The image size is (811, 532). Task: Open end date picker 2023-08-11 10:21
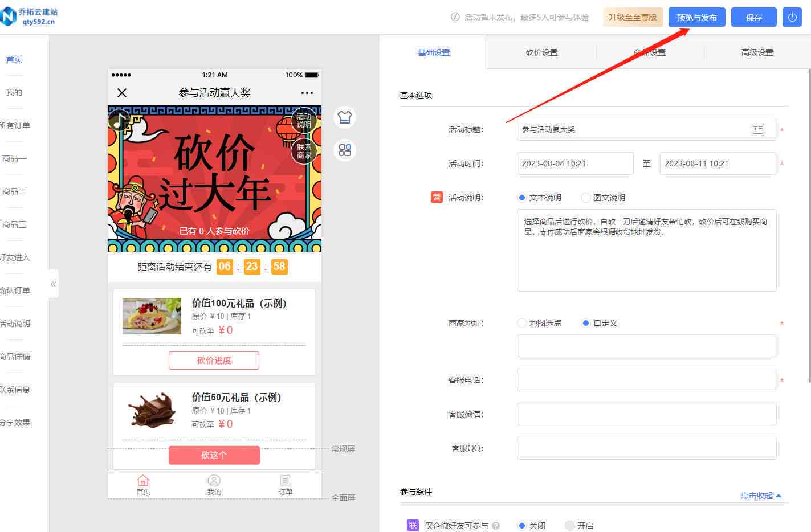(718, 163)
